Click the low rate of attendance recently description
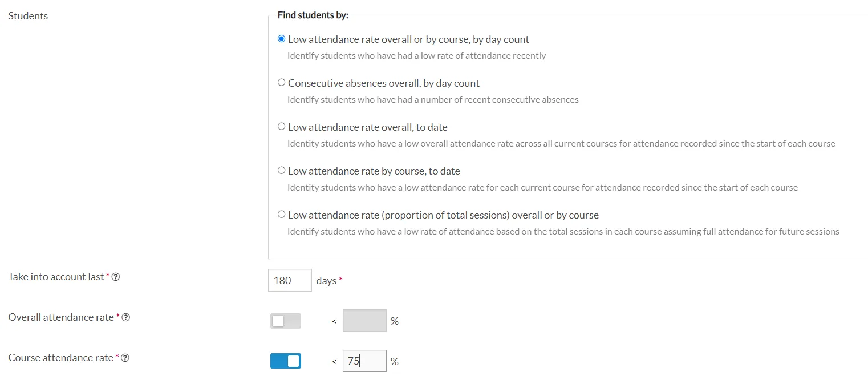The image size is (868, 376). 416,56
